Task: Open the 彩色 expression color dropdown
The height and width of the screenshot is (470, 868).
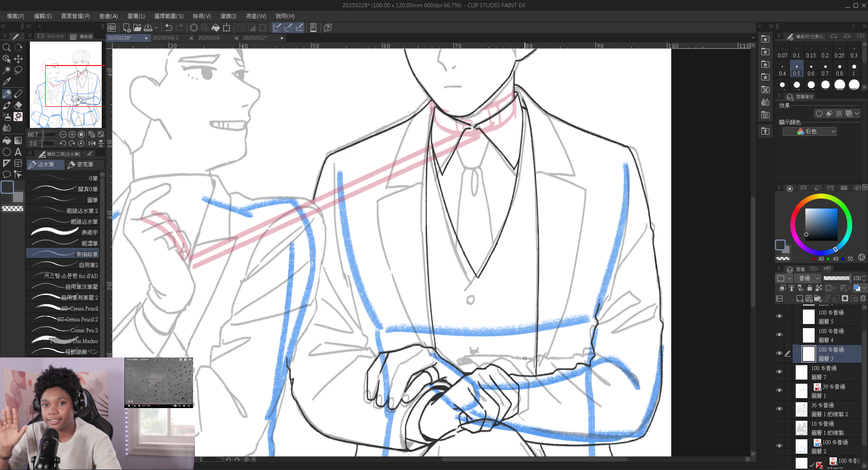Action: coord(810,131)
